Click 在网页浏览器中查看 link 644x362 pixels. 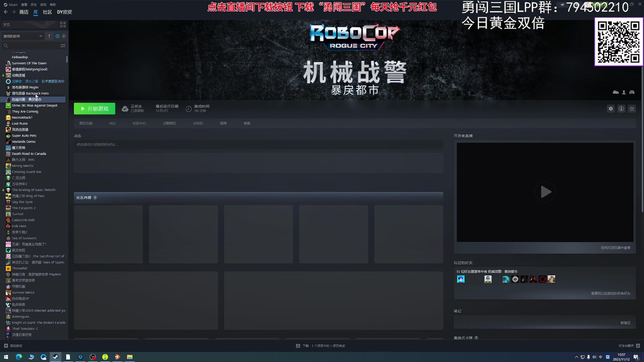[615, 248]
